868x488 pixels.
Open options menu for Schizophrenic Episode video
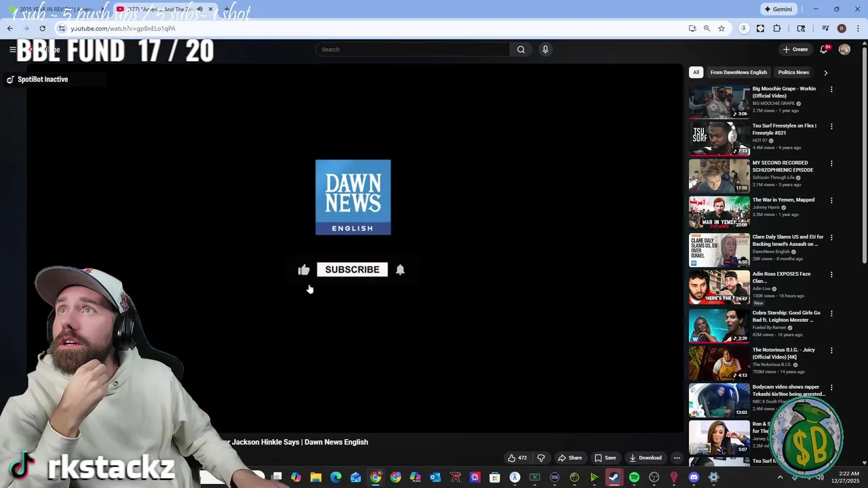[831, 163]
